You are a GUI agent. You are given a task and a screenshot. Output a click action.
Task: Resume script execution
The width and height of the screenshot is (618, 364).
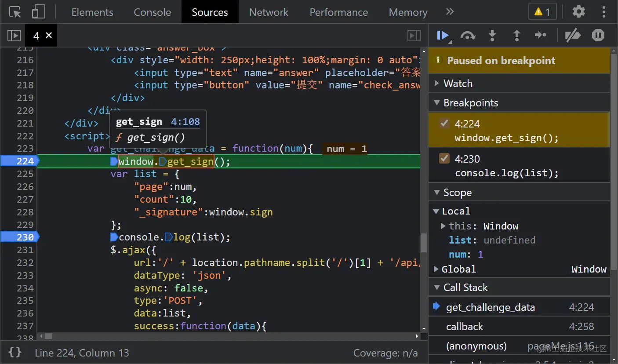pyautogui.click(x=443, y=35)
